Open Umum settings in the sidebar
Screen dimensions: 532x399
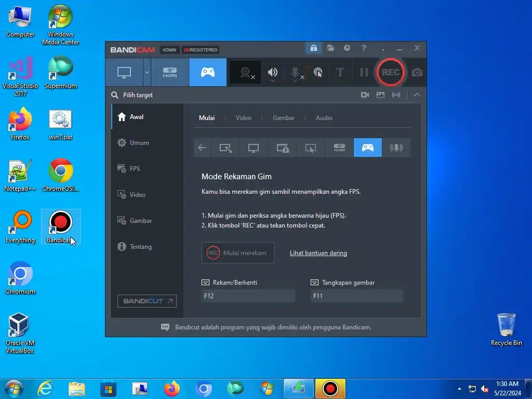(x=147, y=143)
